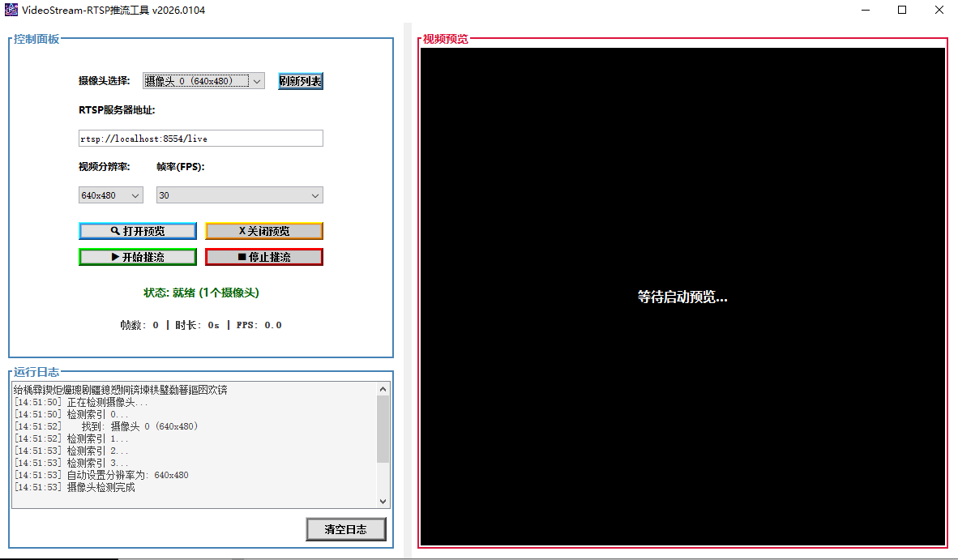Click the 打开预览 open preview button
This screenshot has width=958, height=560.
click(138, 231)
